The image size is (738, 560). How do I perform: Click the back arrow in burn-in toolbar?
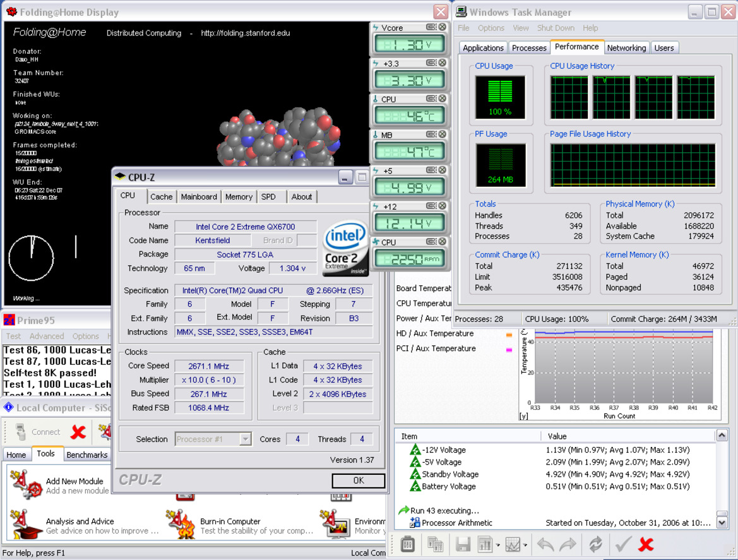tap(545, 544)
